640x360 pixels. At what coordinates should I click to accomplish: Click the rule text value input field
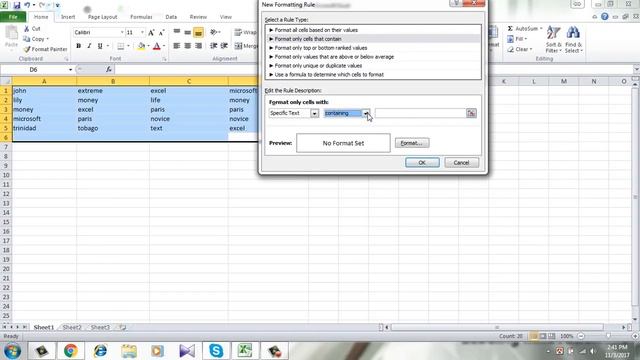tap(420, 113)
